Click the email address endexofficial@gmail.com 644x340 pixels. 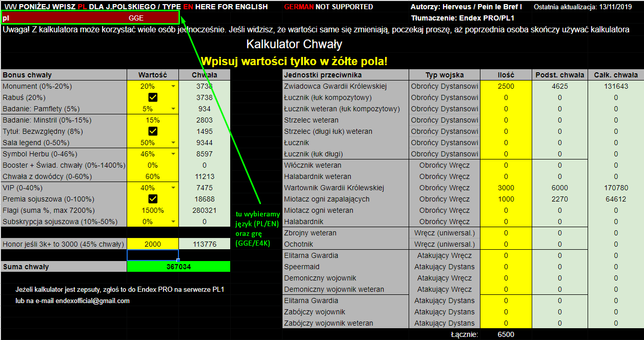tap(93, 301)
